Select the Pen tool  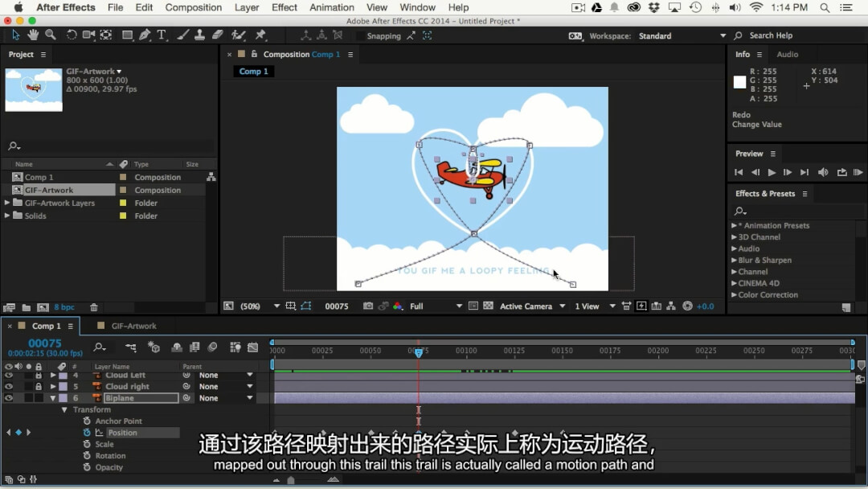click(x=145, y=35)
